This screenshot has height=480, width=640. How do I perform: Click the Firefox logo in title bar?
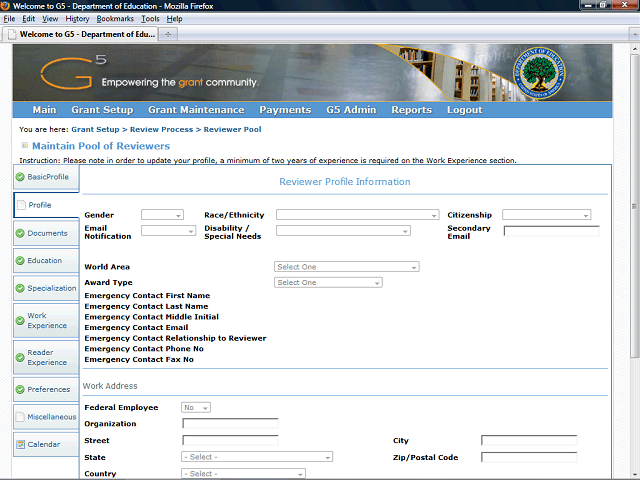pos(5,6)
